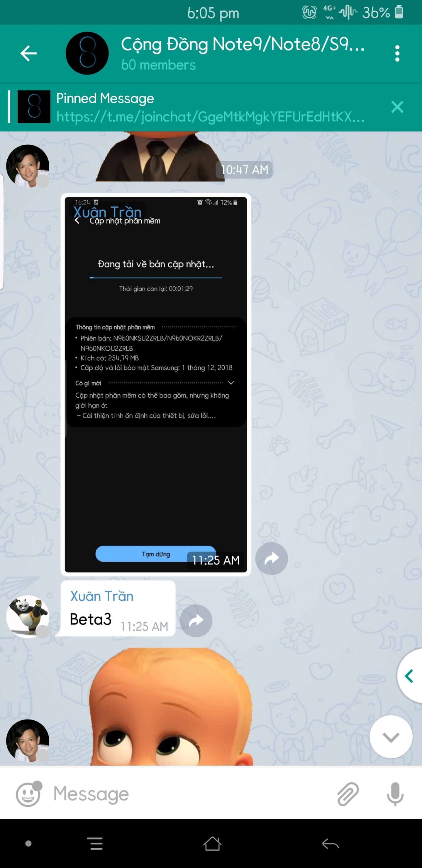The image size is (422, 868).
Task: Open recent apps from navigation bar
Action: point(96,843)
